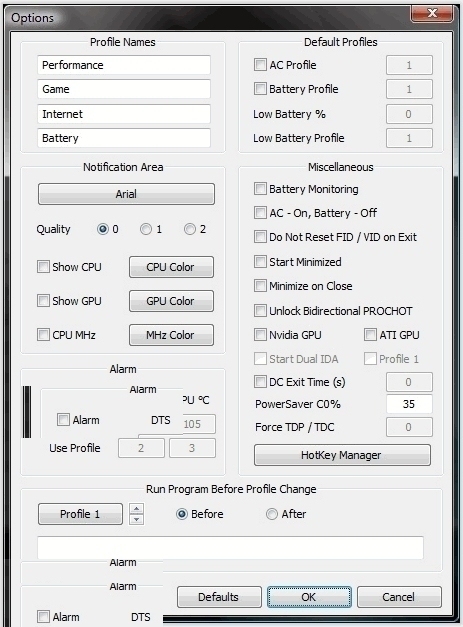Open the CPU Color picker
463x627 pixels.
171,267
